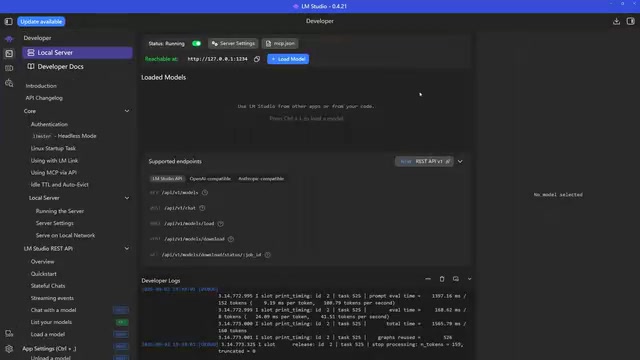Open Running the Server page

tap(60, 211)
